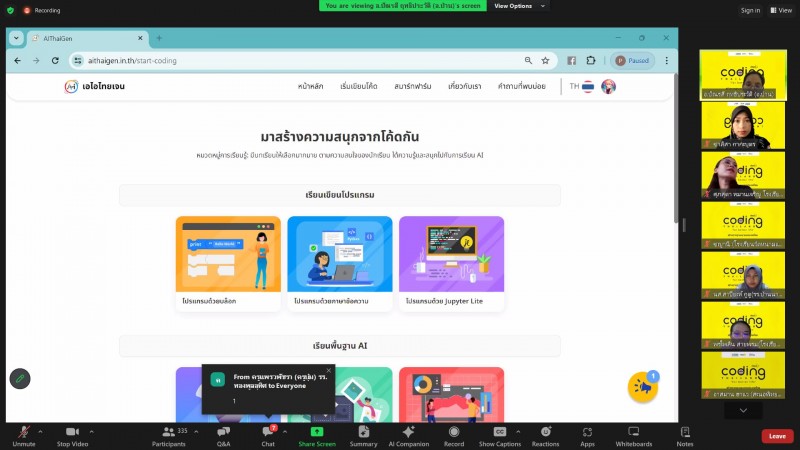Open the Q&A panel
The width and height of the screenshot is (800, 450).
tap(223, 436)
